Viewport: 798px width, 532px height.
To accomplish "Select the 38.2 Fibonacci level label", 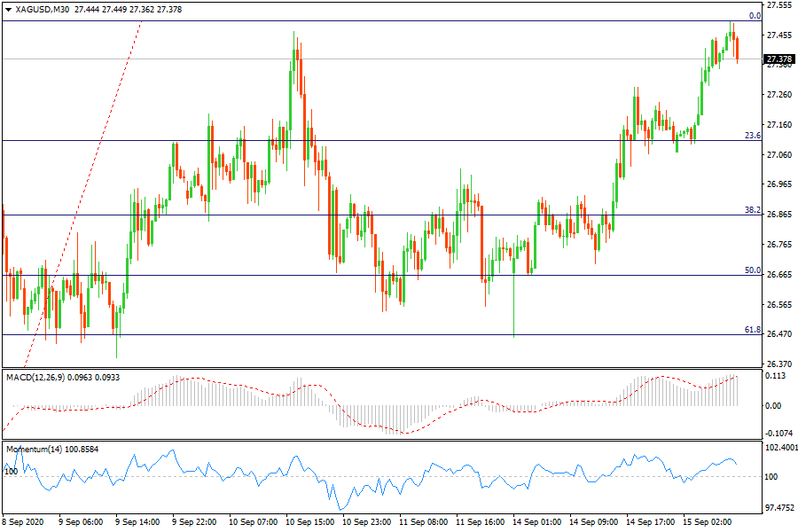I will coord(753,211).
